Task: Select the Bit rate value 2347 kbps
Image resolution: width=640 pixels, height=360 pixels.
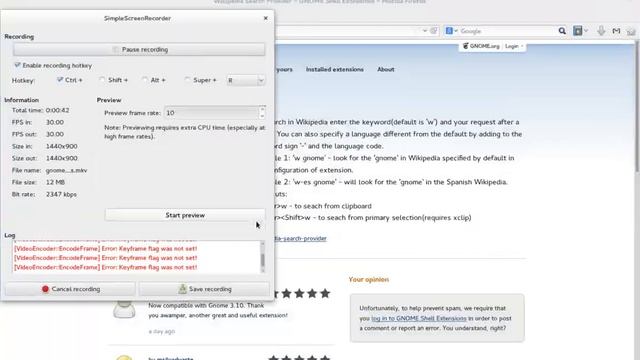Action: 61,194
